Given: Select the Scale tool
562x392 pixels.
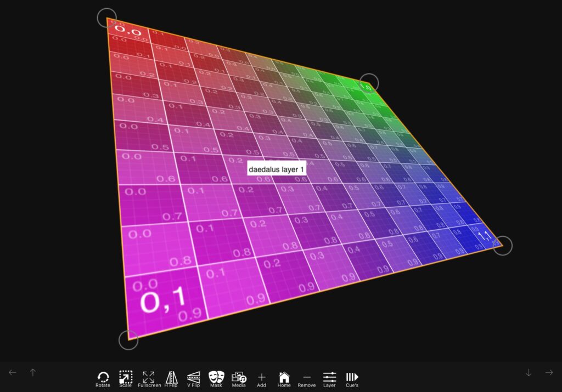Looking at the screenshot, I should tap(126, 377).
